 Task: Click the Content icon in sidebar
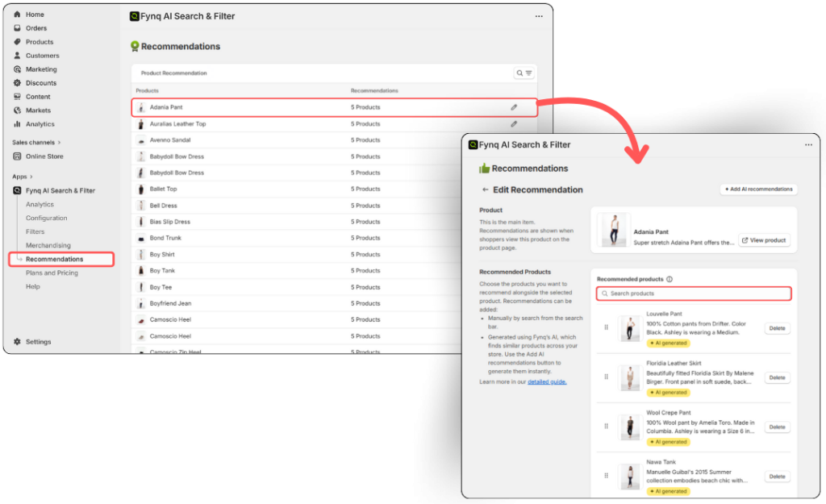tap(17, 97)
